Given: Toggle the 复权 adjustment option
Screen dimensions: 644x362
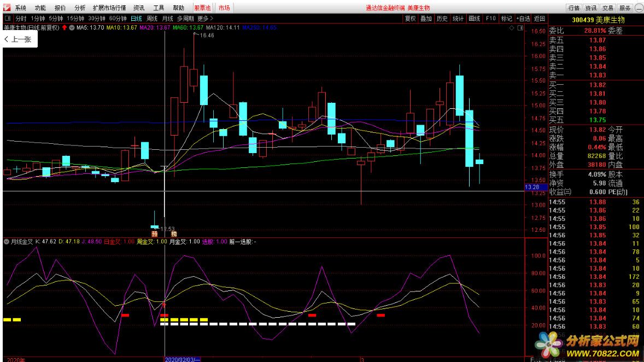Looking at the screenshot, I should (x=410, y=19).
